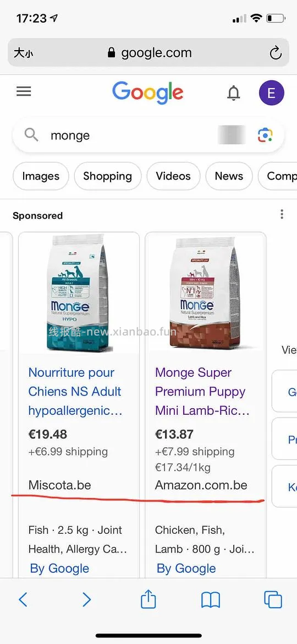Open Nourriture pour Chiens NS Adult link

75,391
